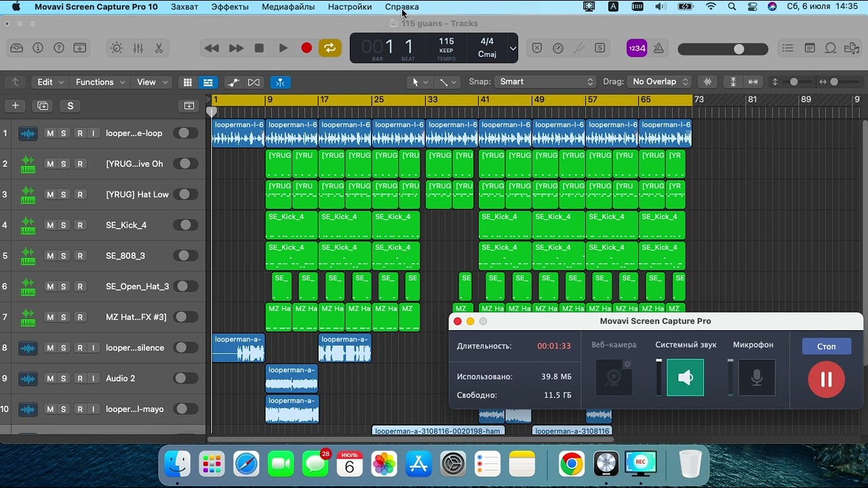868x488 pixels.
Task: Open the Functions dropdown menu
Action: click(100, 82)
